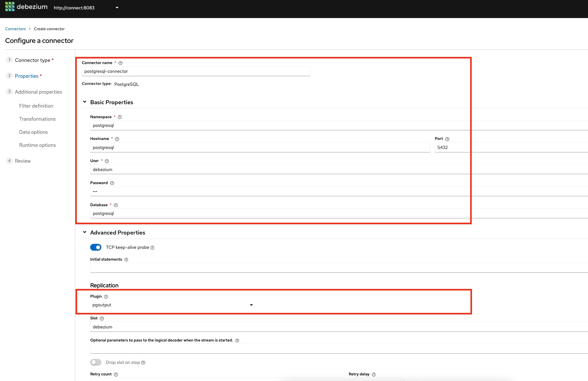Collapse the Advanced Properties section

85,232
